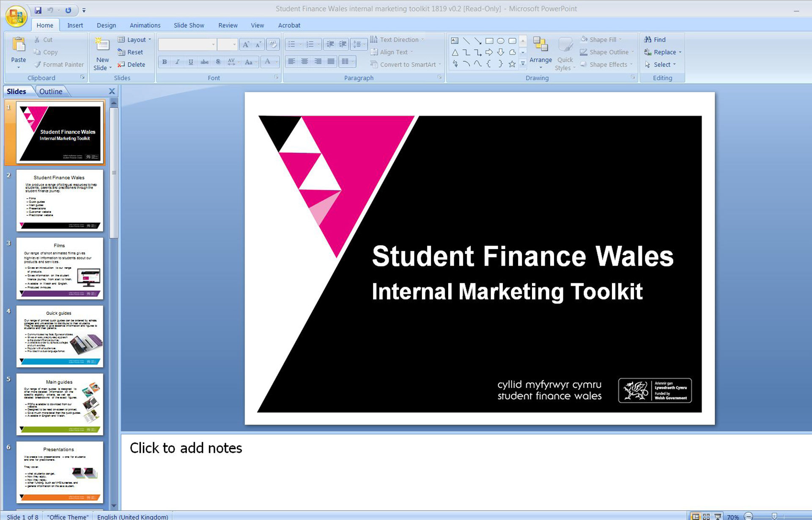Viewport: 812px width, 520px height.
Task: Open the Arrange tool
Action: [x=540, y=52]
